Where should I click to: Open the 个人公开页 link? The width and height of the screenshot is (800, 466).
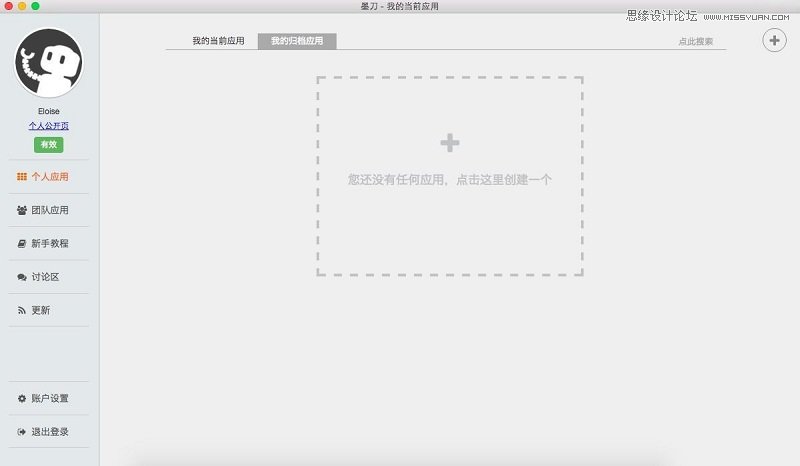pos(48,126)
